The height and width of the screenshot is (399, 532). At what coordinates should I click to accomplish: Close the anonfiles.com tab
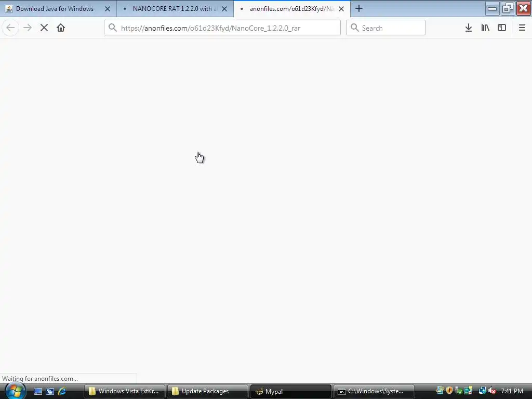342,9
